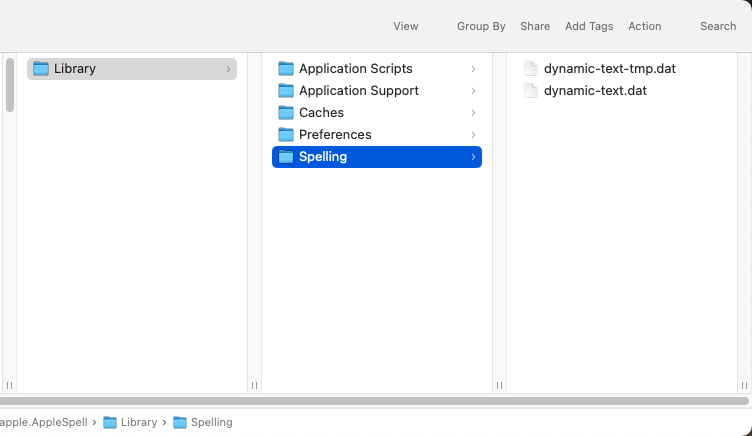
Task: Select the Application Support folder icon
Action: click(x=286, y=91)
